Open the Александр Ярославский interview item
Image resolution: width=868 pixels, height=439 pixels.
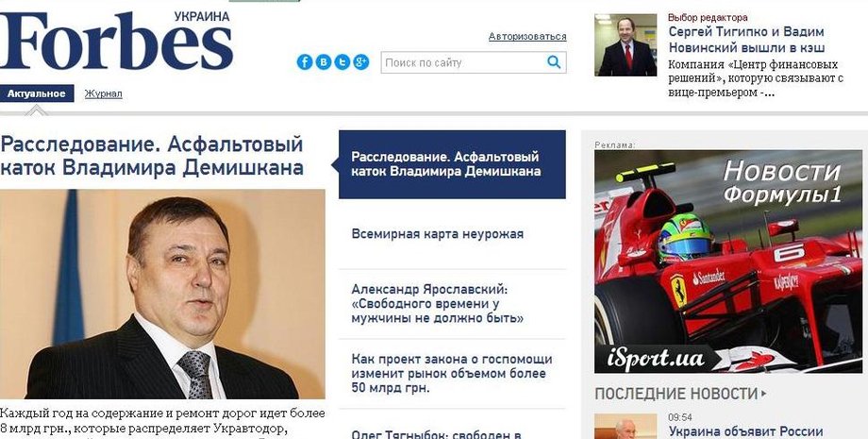click(x=438, y=304)
